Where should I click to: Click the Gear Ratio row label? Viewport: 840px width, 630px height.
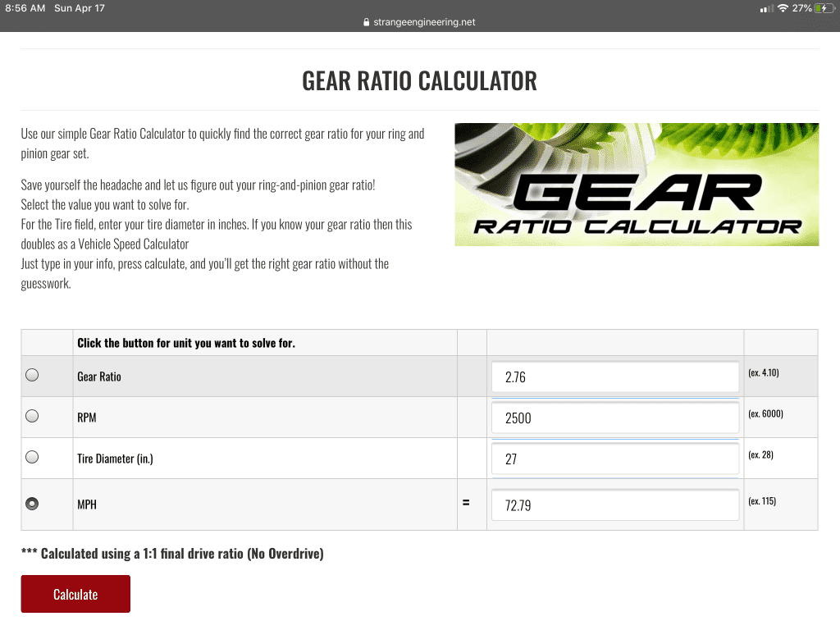tap(99, 377)
